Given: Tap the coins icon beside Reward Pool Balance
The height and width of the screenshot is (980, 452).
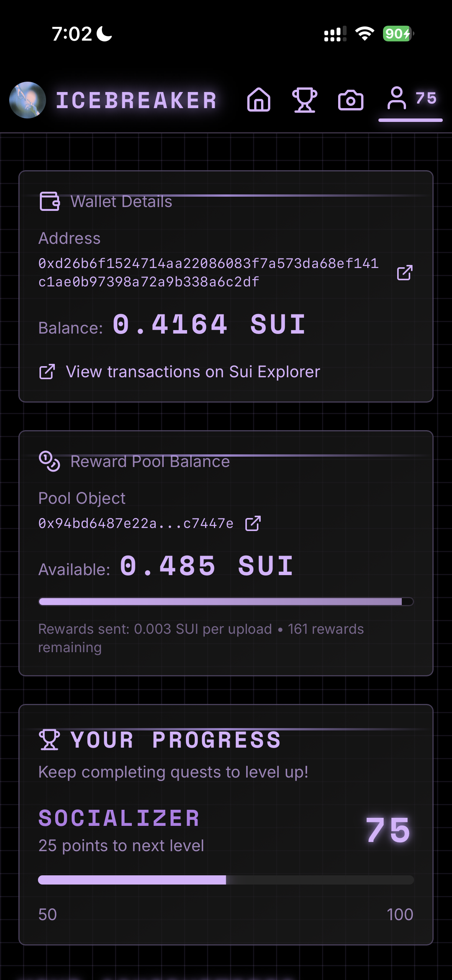Looking at the screenshot, I should point(49,461).
